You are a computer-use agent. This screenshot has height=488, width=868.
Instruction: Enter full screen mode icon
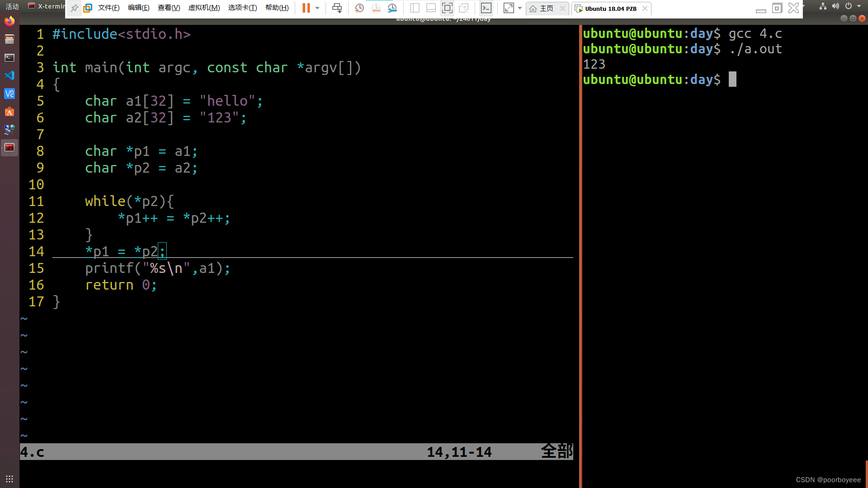tap(447, 8)
